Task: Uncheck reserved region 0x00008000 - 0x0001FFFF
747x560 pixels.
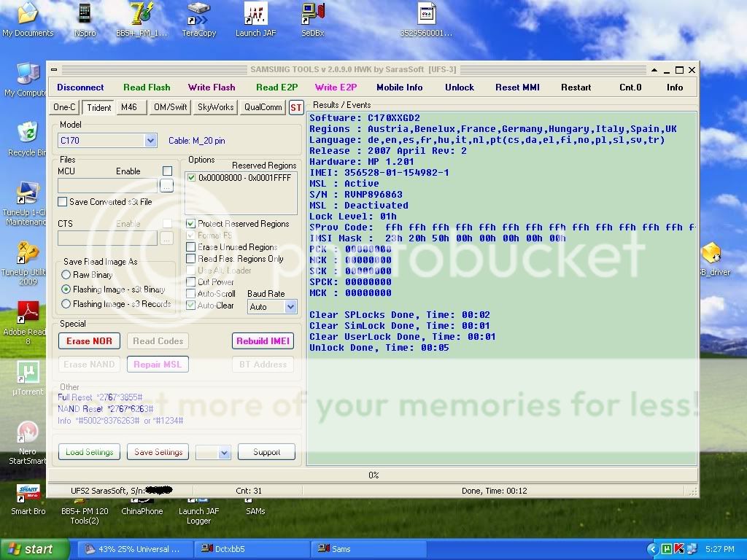Action: coord(192,178)
